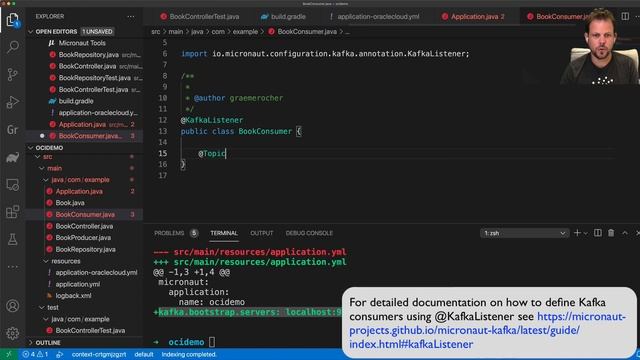This screenshot has height=360, width=640.
Task: Show errors and warnings count in status bar
Action: (x=35, y=354)
